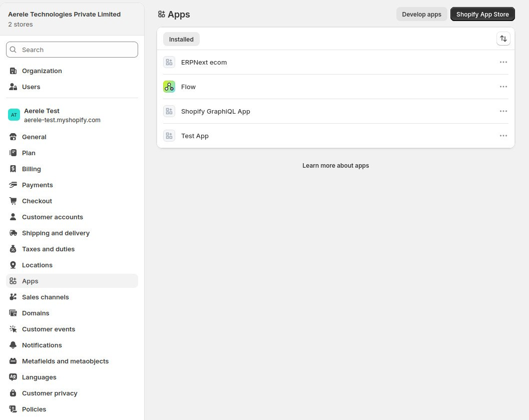Go to Notifications settings

[72, 345]
